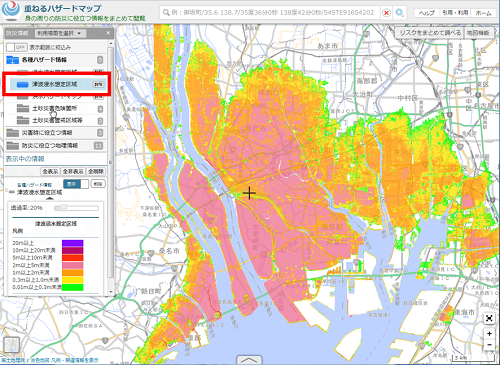Click the 国土地理院 link in footer

click(13, 360)
